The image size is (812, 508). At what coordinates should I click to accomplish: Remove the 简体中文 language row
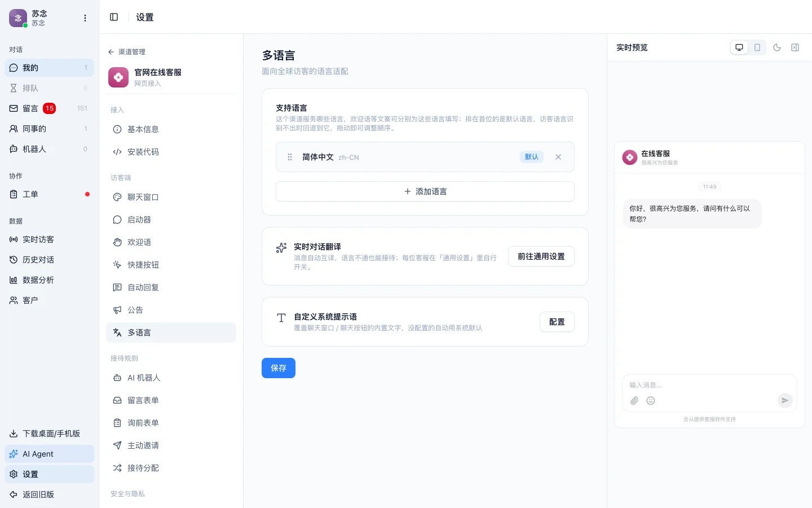tap(558, 157)
